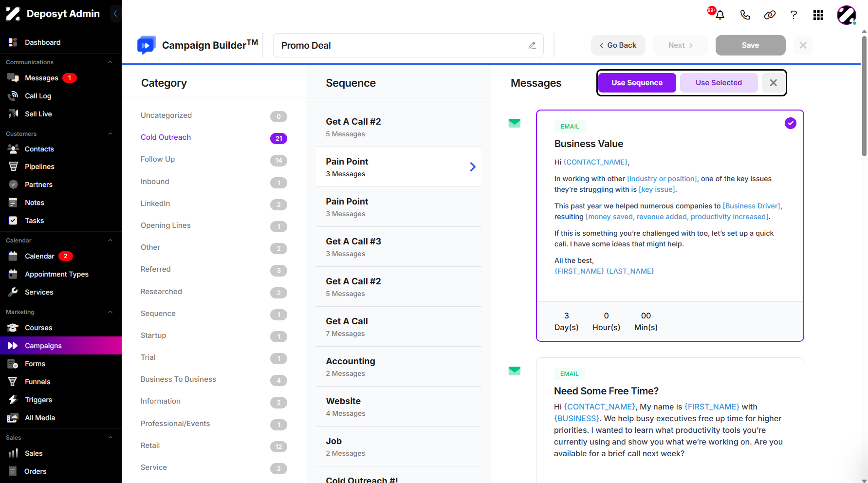The width and height of the screenshot is (868, 483).
Task: Click the Use Sequence button
Action: tap(637, 83)
